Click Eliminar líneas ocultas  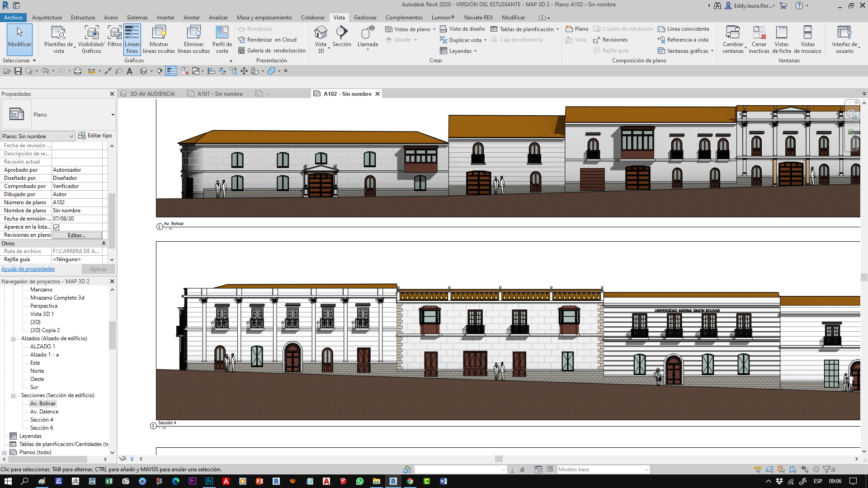193,39
